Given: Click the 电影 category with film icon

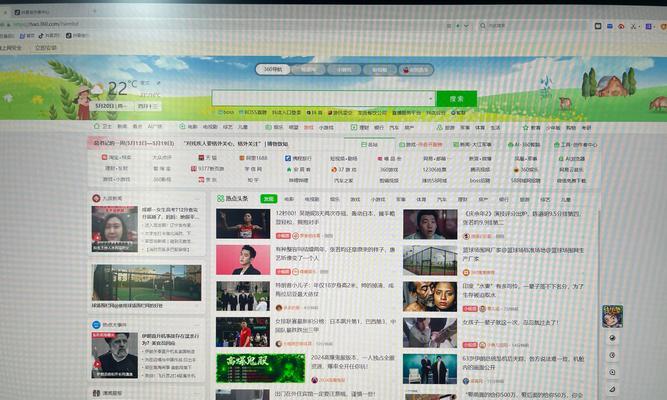Looking at the screenshot, I should [188, 127].
